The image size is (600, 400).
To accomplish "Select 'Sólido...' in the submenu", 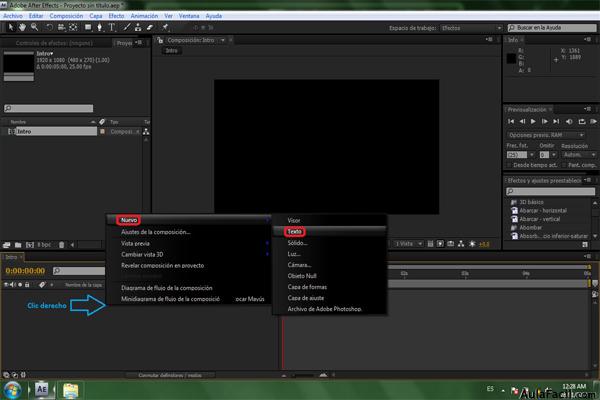I will point(297,243).
